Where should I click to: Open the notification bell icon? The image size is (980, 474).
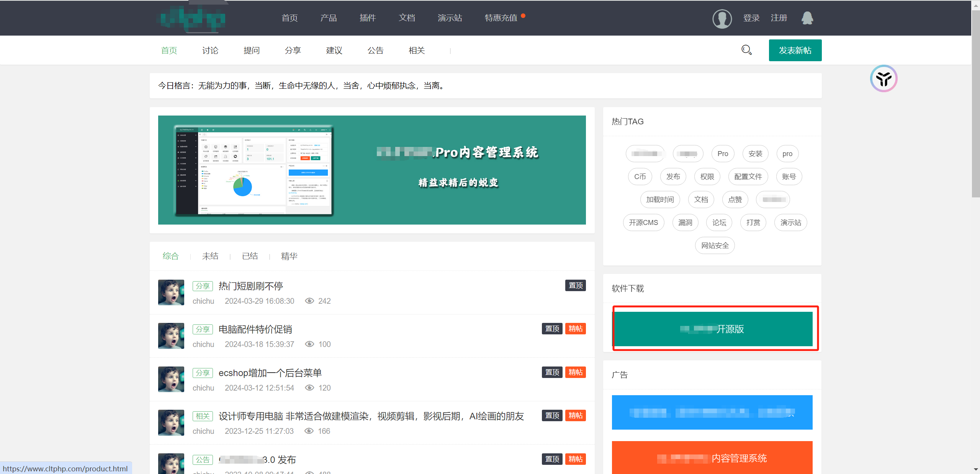pos(807,18)
